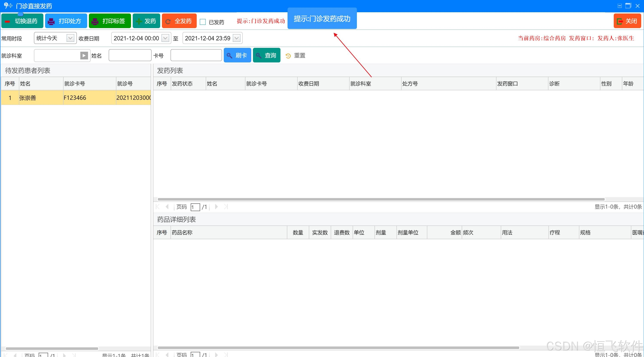Click the 切换退药 toolbar button
This screenshot has height=357, width=644.
click(x=22, y=21)
